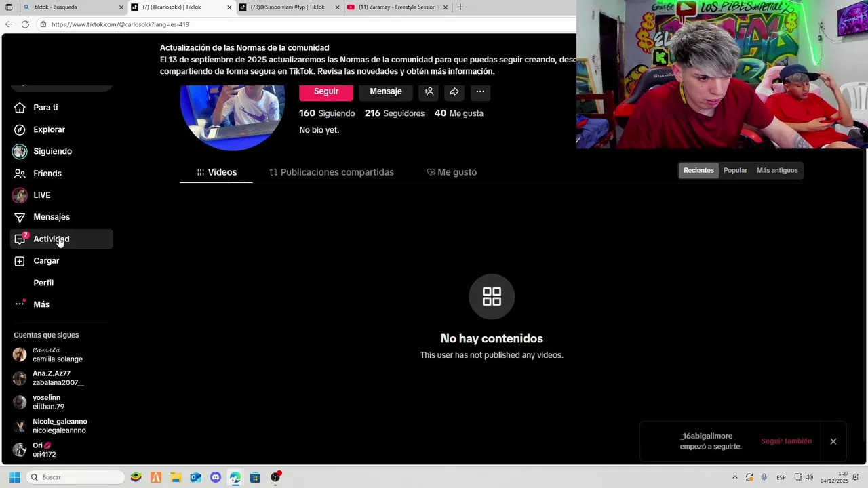Open the Windows Start menu
The height and width of the screenshot is (488, 868).
(x=14, y=477)
